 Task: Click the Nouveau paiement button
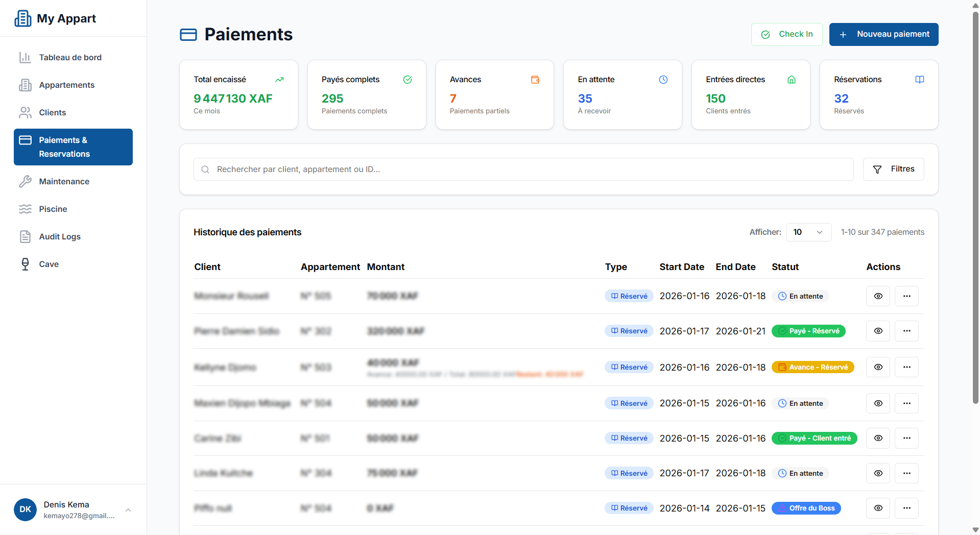pyautogui.click(x=883, y=34)
